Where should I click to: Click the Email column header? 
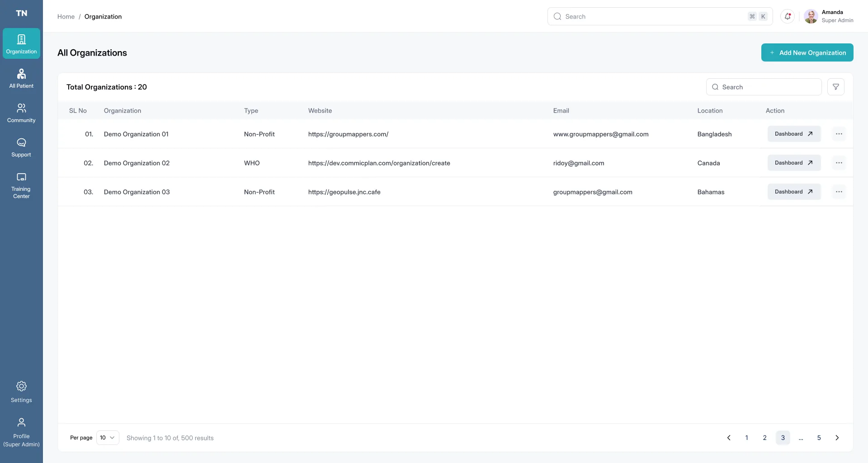click(561, 111)
